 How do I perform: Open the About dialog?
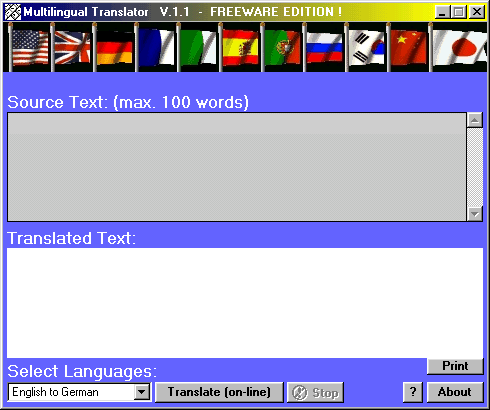pos(455,392)
